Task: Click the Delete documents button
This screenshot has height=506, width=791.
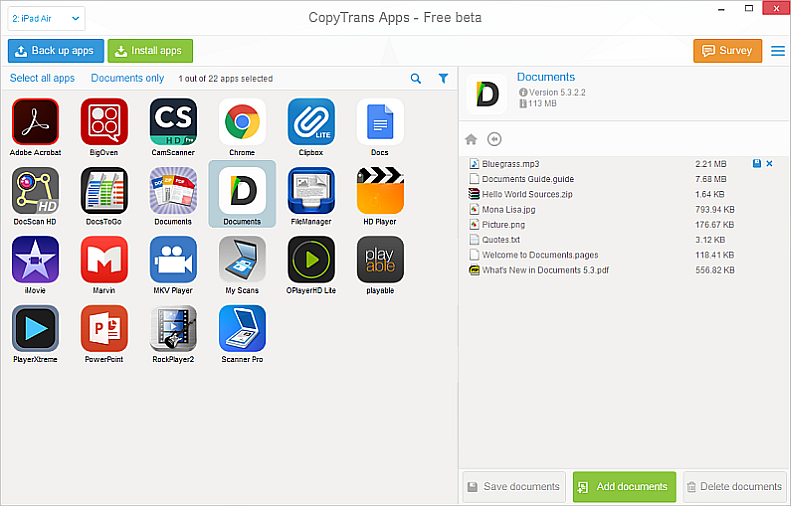Action: coord(734,487)
